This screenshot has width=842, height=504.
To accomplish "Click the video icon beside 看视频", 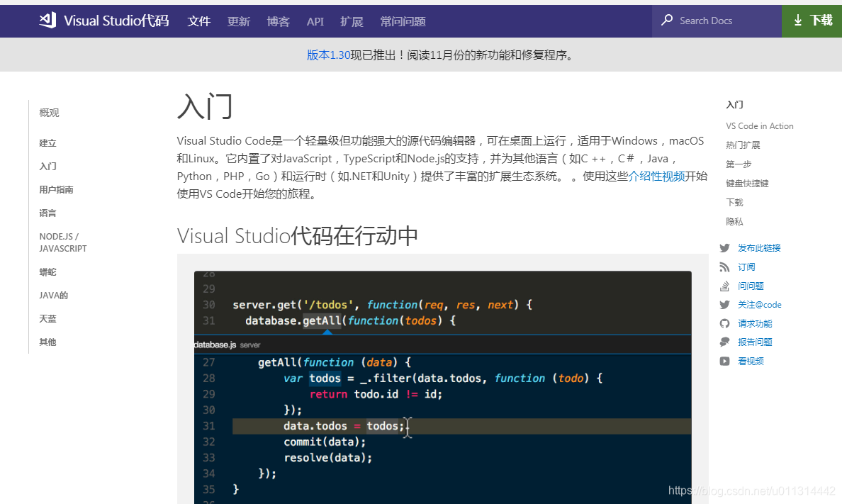I will click(x=725, y=361).
